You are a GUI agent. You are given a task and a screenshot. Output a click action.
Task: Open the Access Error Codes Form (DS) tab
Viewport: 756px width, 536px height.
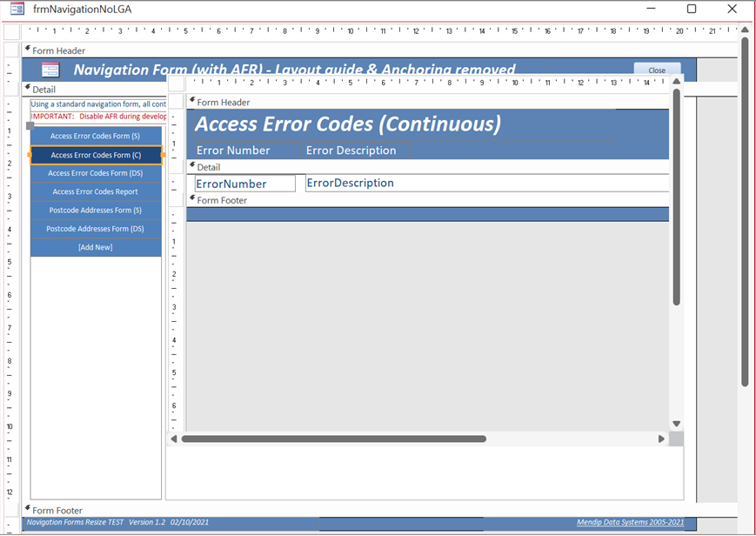(x=96, y=173)
